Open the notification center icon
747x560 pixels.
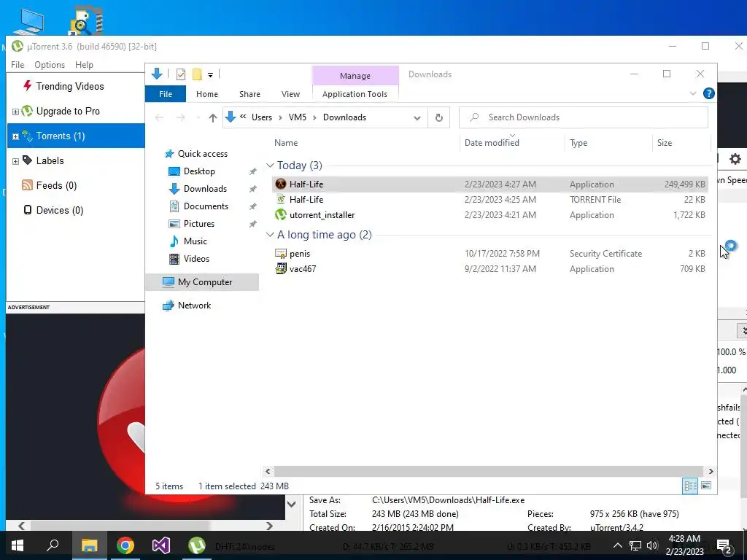coord(724,546)
